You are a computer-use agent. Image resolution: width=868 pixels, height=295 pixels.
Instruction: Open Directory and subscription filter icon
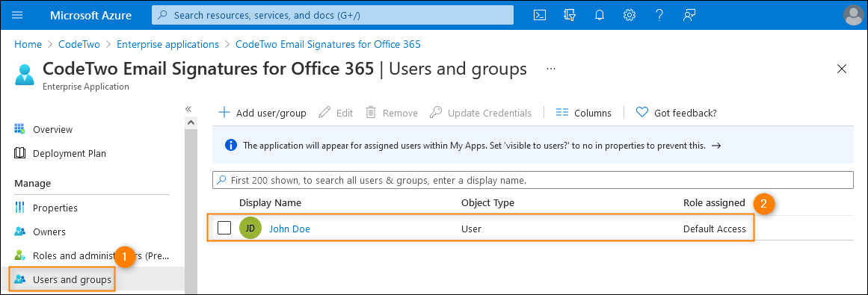coord(569,15)
